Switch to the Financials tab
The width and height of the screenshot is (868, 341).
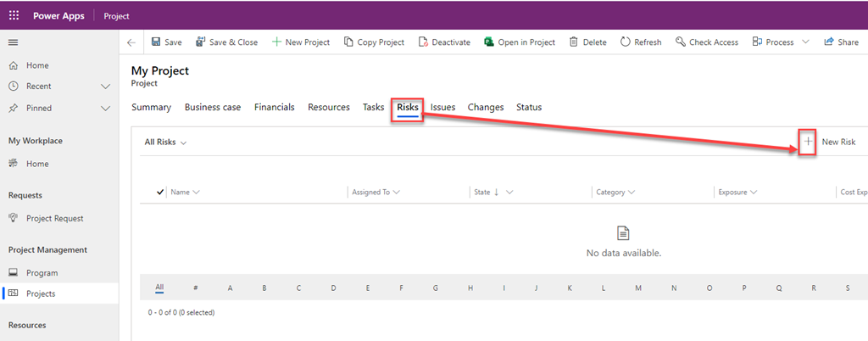click(274, 108)
